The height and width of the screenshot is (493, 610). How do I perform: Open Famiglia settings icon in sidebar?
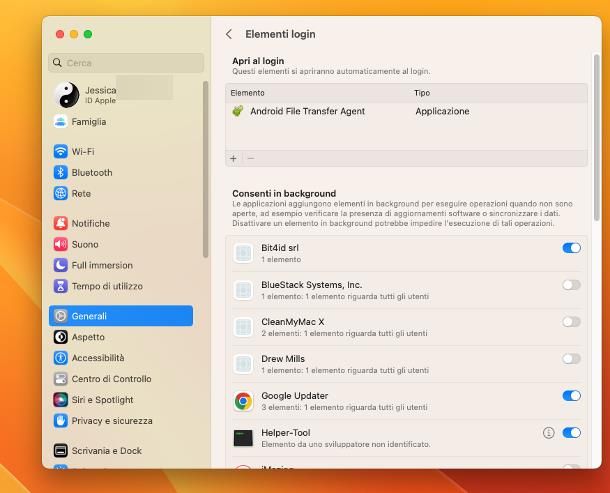point(60,122)
